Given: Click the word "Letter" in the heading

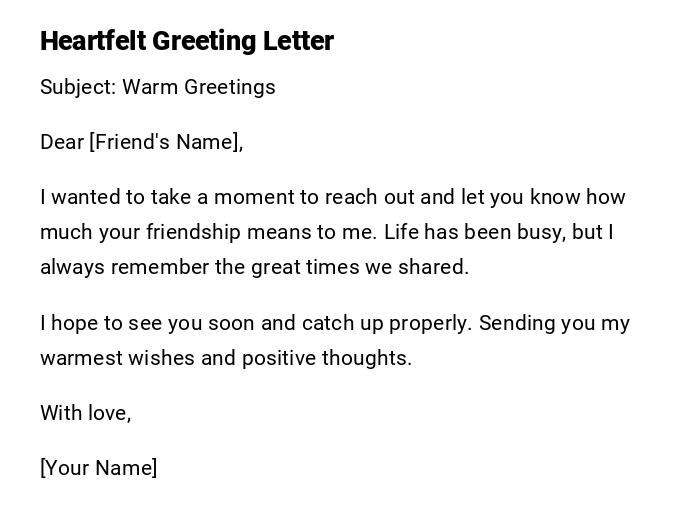Looking at the screenshot, I should (x=298, y=41).
